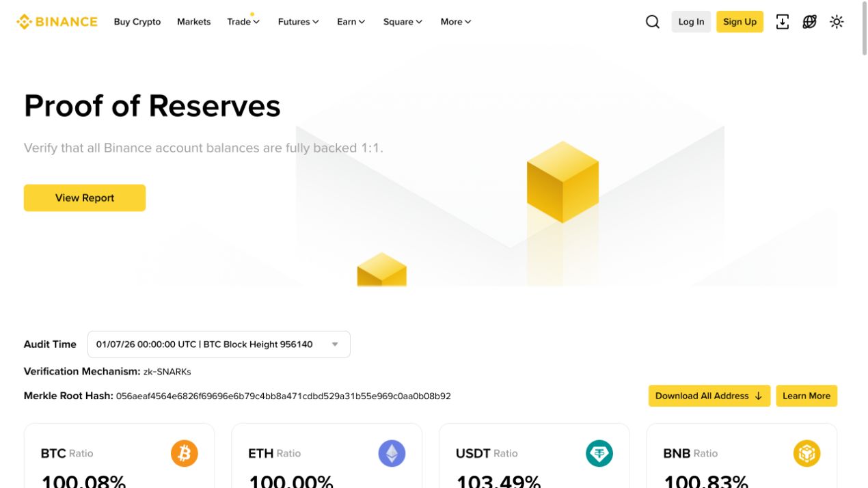868x488 pixels.
Task: Toggle the light/dark theme sun icon
Action: pyautogui.click(x=837, y=22)
